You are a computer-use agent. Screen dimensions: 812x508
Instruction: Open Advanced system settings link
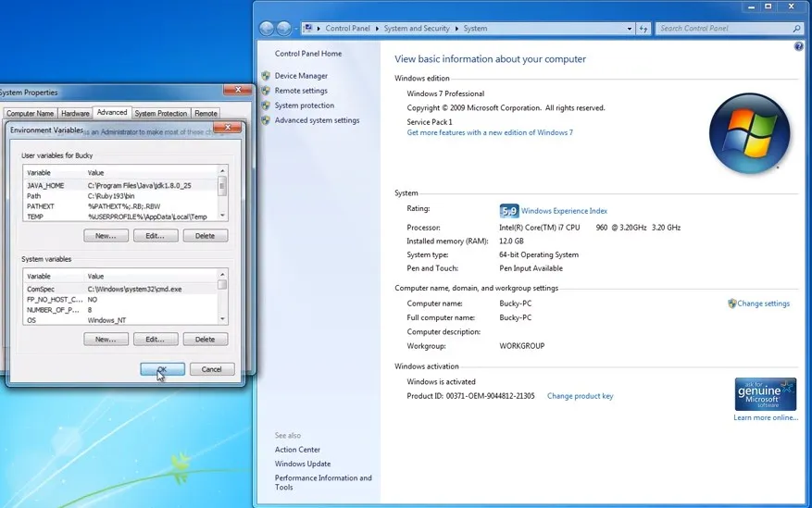pyautogui.click(x=317, y=120)
